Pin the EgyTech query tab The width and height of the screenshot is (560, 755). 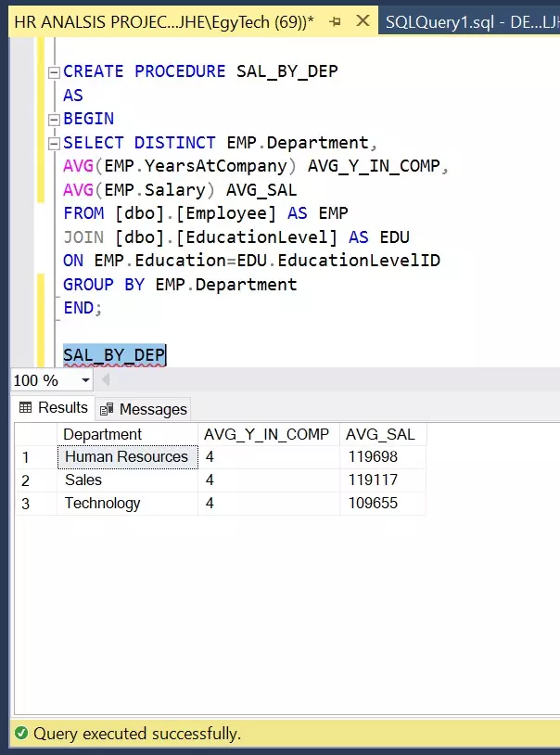pos(335,20)
